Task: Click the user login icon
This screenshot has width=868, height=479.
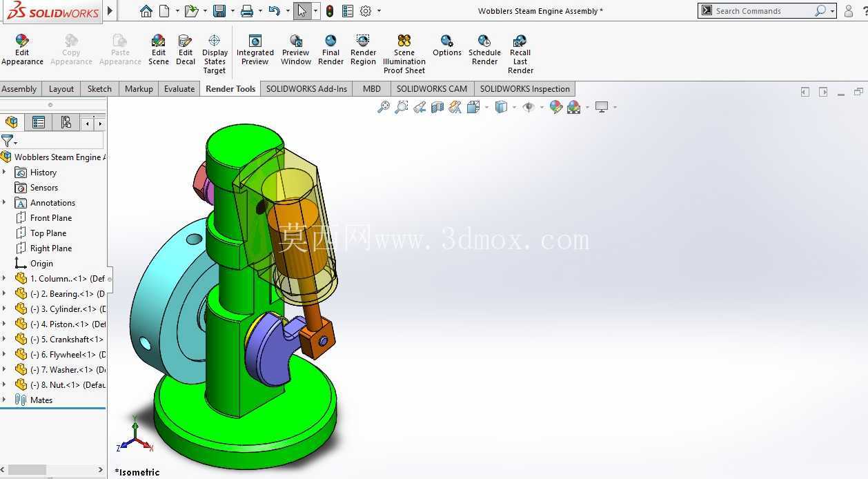Action: [849, 11]
